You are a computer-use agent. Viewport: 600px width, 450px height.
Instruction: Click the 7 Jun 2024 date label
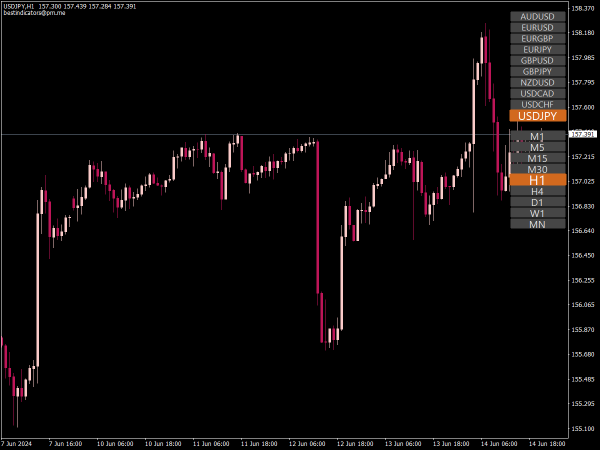coord(17,444)
